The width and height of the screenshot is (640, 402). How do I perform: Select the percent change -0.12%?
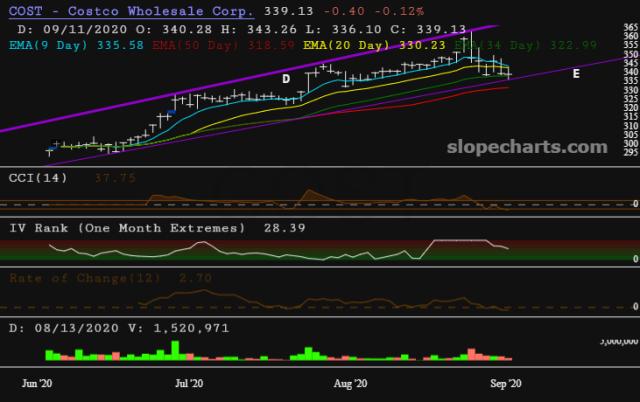coord(399,11)
